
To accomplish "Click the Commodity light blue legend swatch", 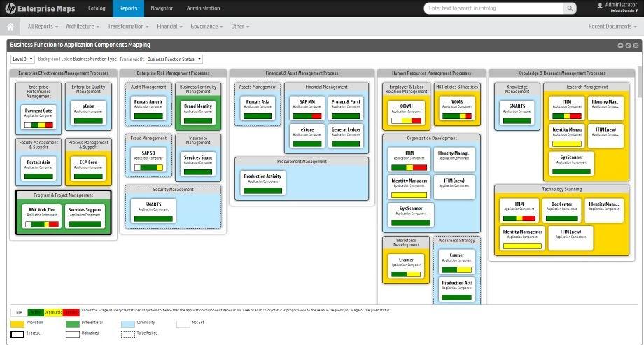I will coord(128,323).
